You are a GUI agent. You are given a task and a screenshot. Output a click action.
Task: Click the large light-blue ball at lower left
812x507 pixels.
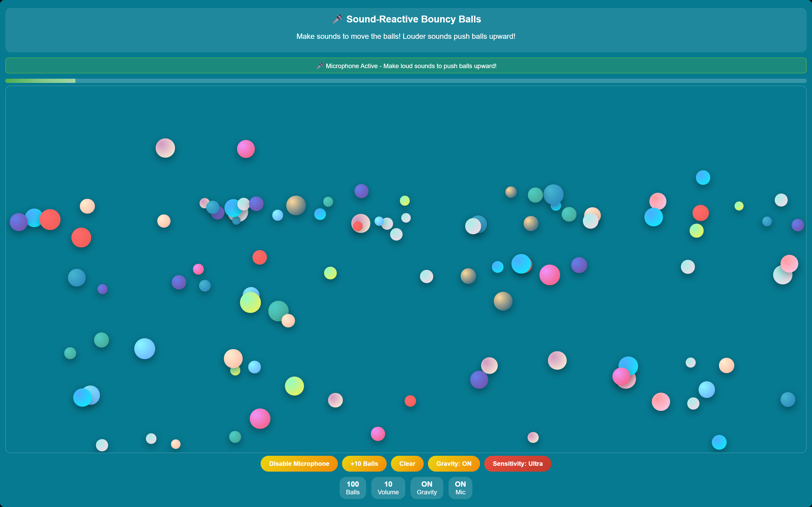click(x=145, y=349)
